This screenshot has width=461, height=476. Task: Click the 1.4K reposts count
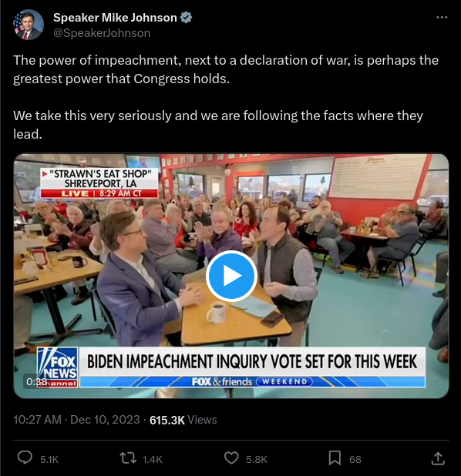tap(152, 459)
